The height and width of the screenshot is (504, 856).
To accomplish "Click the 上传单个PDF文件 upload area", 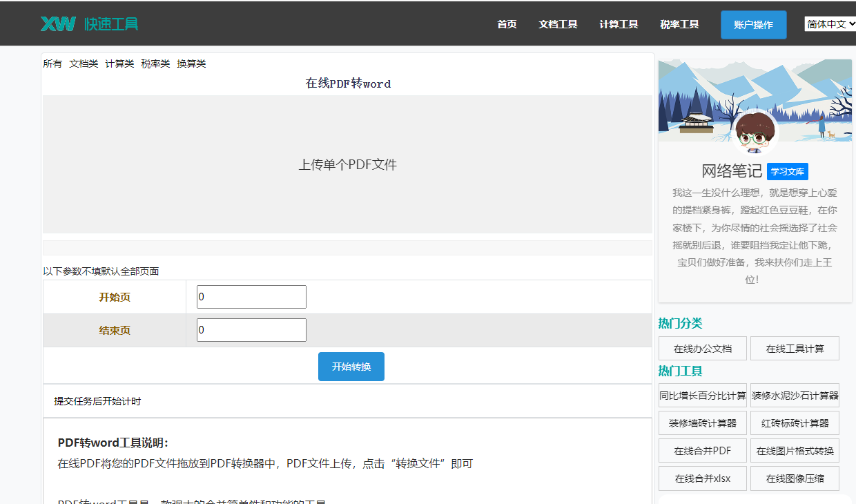I will (x=347, y=164).
